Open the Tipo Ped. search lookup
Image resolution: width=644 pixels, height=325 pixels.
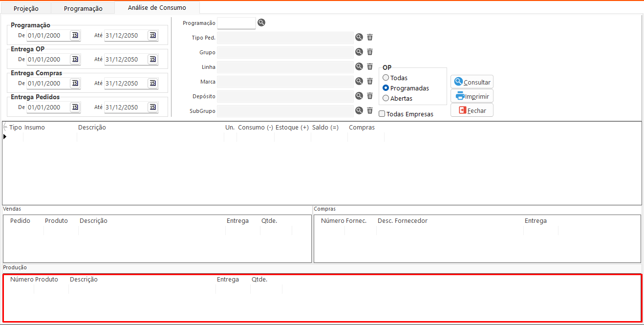(359, 38)
